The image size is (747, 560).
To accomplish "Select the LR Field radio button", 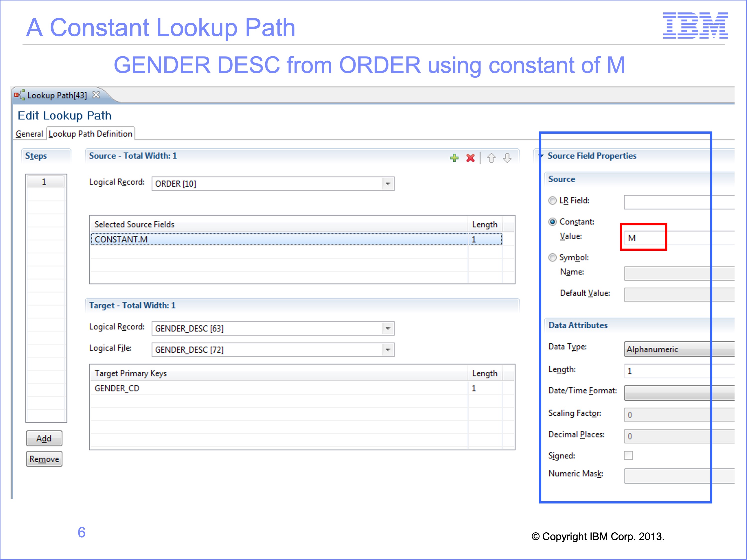I will pos(552,200).
